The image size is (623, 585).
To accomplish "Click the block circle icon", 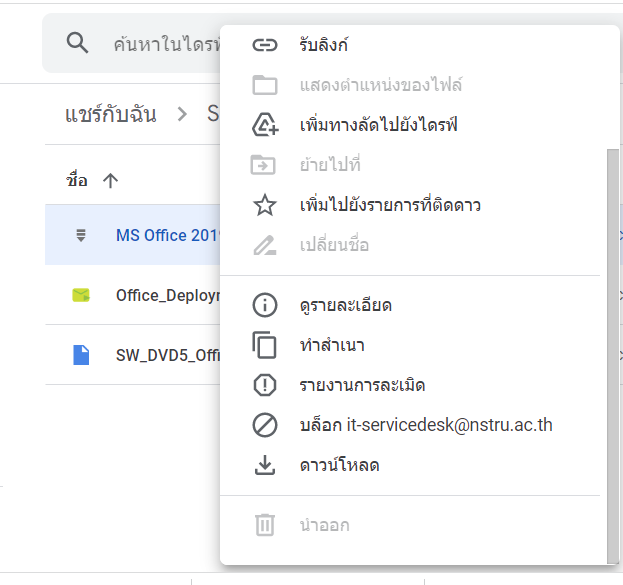I will click(265, 425).
